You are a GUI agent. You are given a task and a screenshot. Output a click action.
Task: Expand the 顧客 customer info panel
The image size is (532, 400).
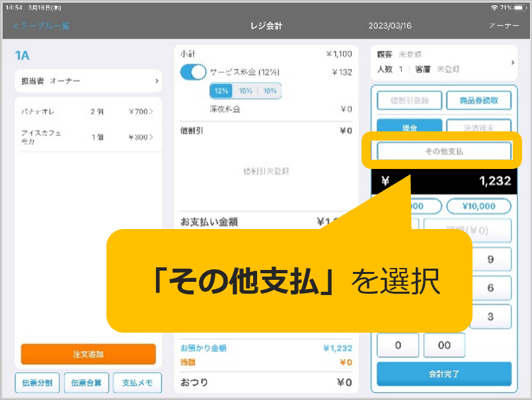pos(443,62)
